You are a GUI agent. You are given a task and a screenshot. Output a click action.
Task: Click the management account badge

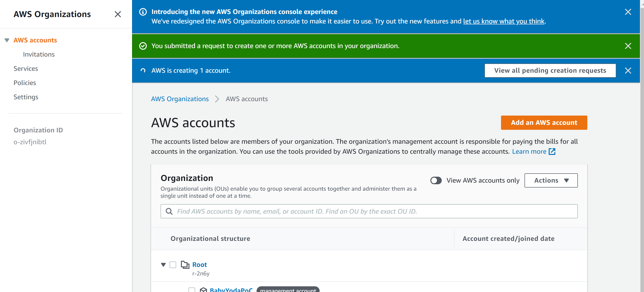[288, 289]
